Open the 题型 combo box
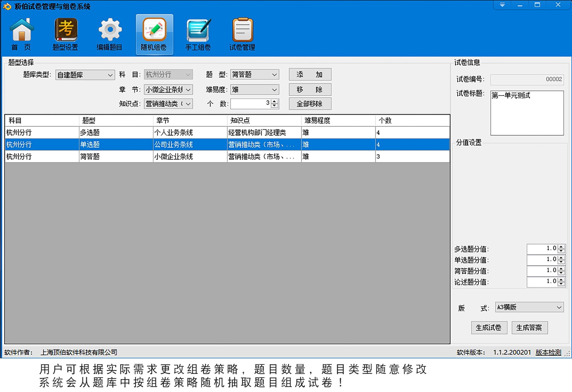 pos(274,75)
